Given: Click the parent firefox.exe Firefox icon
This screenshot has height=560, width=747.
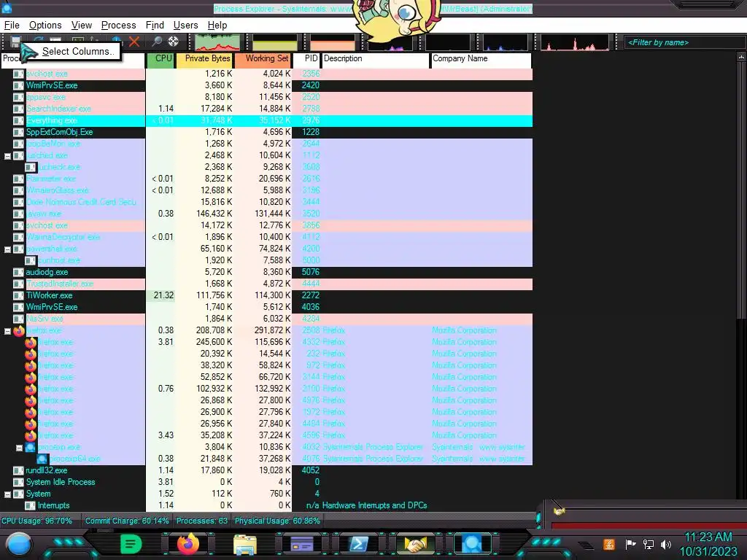Looking at the screenshot, I should click(18, 330).
